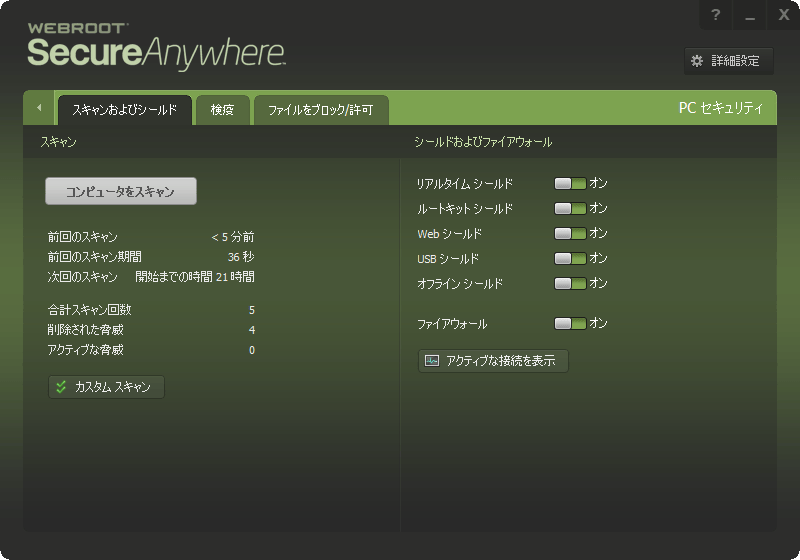
Task: Click the アクティブな脅威 label
Action: pyautogui.click(x=85, y=350)
